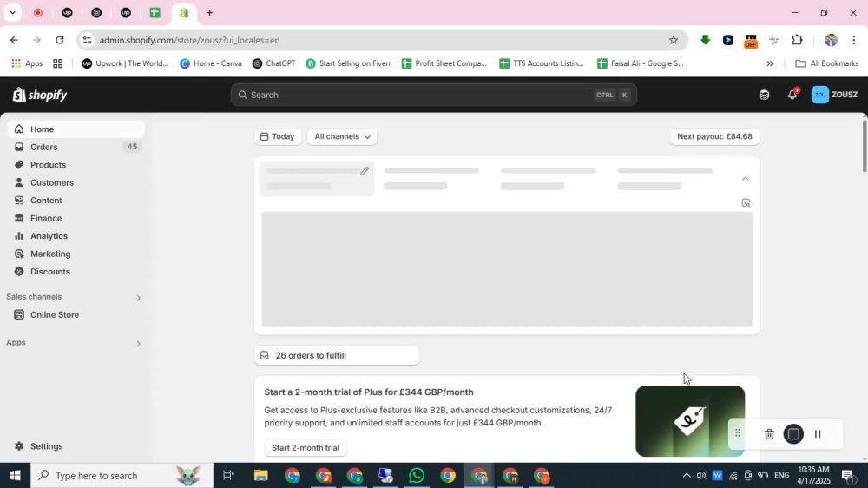
Task: Open the All channels dropdown
Action: 342,136
